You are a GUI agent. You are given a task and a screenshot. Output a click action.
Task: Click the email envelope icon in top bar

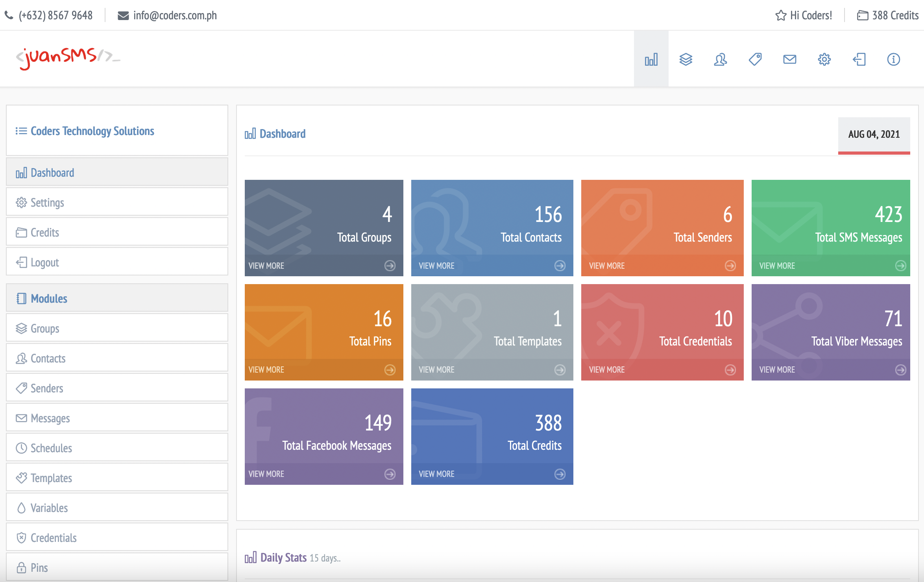[x=123, y=16]
